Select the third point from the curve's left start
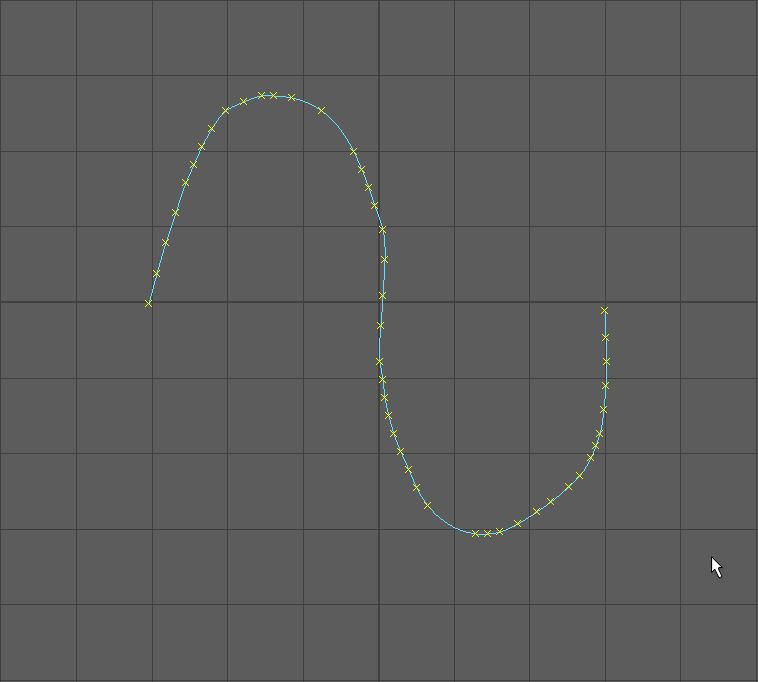Image resolution: width=758 pixels, height=682 pixels. coord(166,242)
